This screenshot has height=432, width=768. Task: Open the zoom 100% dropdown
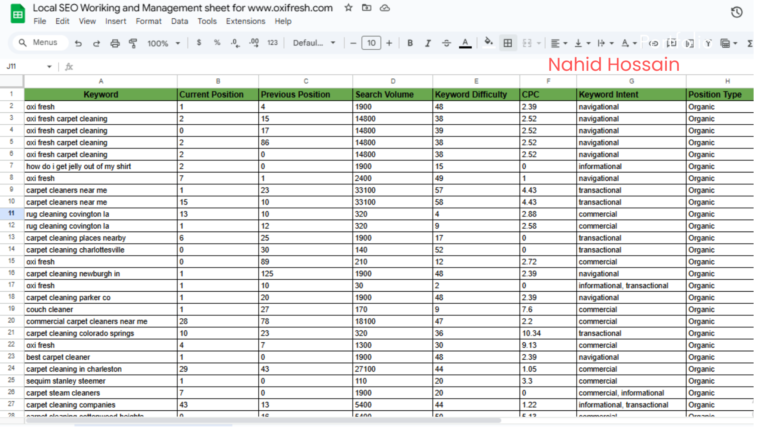(x=164, y=43)
